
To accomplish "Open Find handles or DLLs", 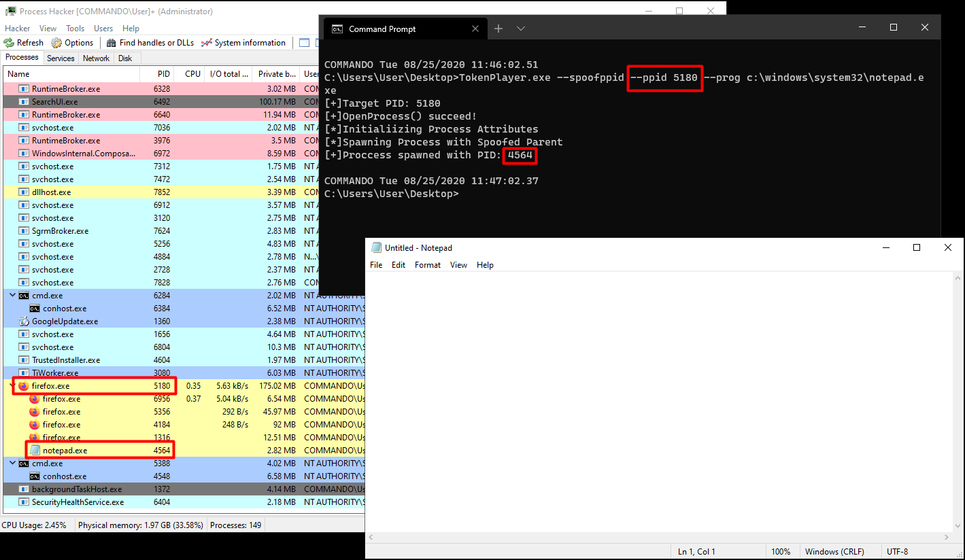I will (x=150, y=43).
